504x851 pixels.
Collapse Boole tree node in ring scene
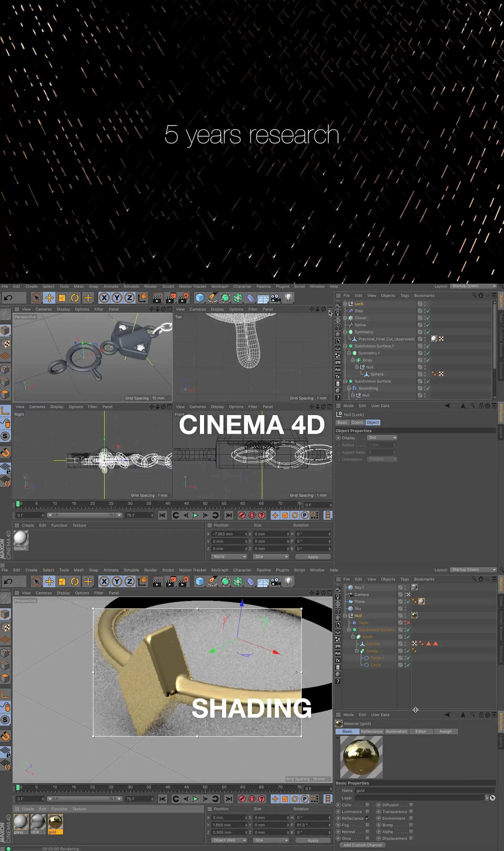click(353, 637)
